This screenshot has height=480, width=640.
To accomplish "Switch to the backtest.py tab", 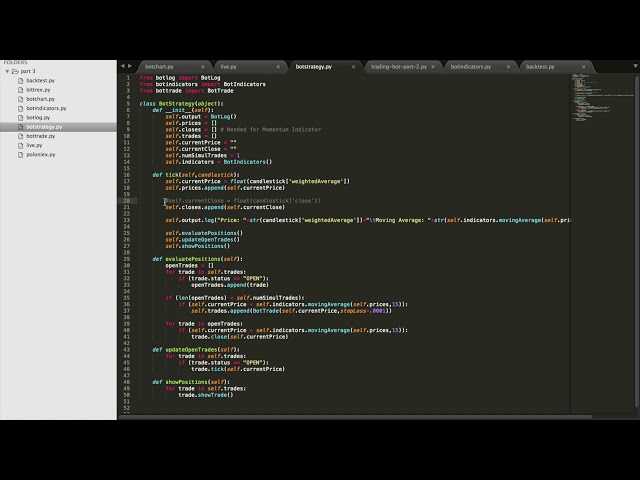I will (x=540, y=67).
